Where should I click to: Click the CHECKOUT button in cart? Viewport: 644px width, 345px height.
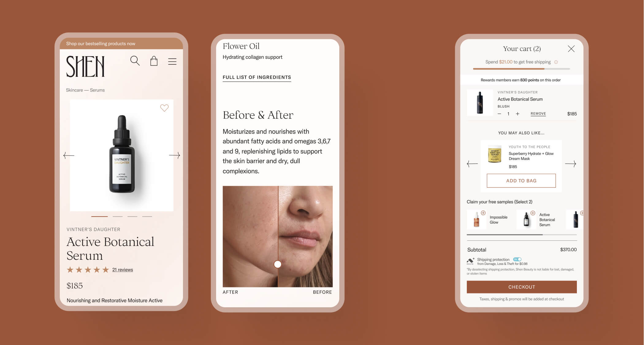point(521,287)
